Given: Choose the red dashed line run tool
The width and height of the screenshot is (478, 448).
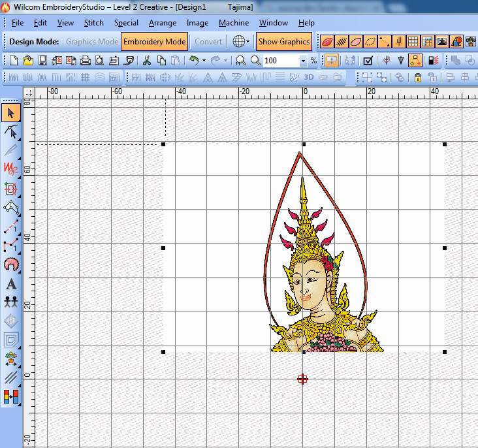Looking at the screenshot, I should (11, 227).
